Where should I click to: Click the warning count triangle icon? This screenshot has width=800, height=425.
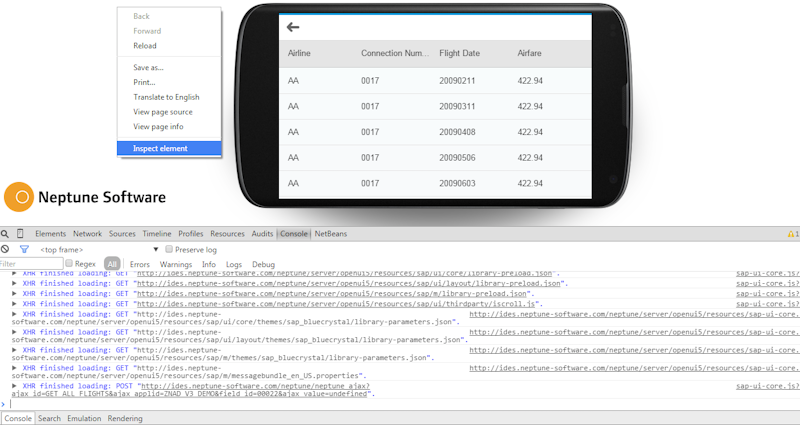[791, 234]
